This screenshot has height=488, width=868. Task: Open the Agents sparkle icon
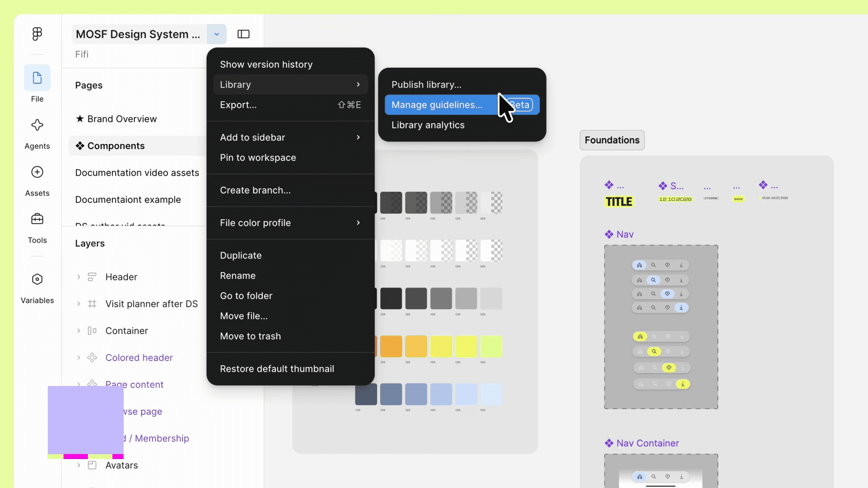click(37, 125)
